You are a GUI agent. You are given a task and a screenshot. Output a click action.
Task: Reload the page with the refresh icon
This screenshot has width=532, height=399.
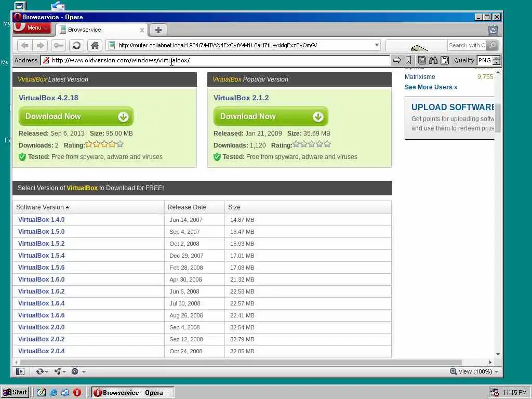(76, 45)
